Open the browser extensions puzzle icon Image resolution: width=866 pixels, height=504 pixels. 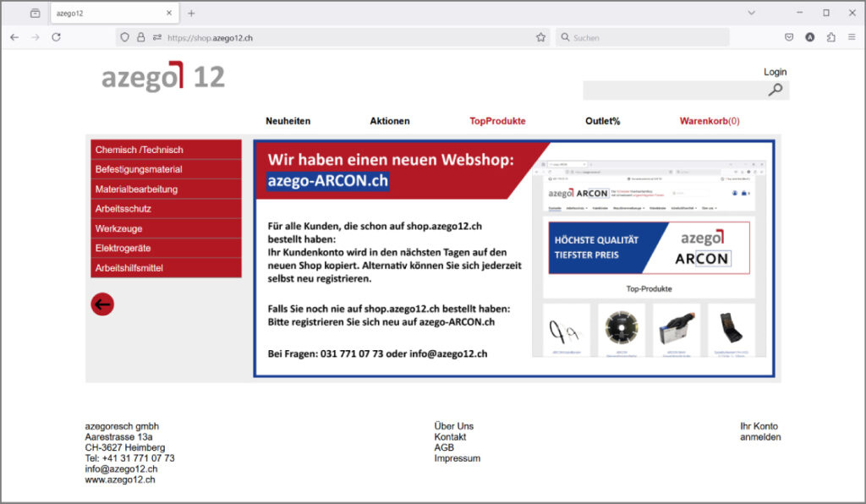830,37
